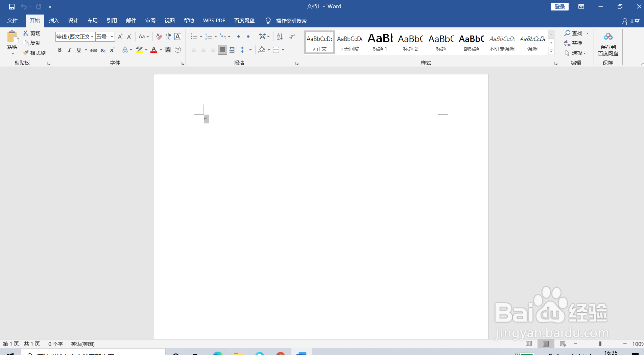Expand the borders dropdown arrow
The width and height of the screenshot is (644, 355).
(283, 50)
